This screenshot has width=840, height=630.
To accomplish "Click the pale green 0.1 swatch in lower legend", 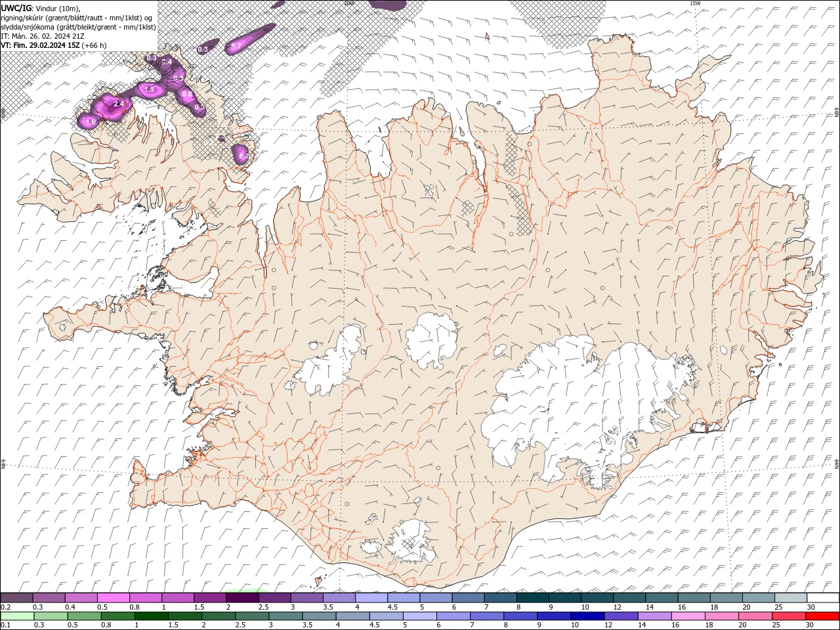I will coord(17,616).
